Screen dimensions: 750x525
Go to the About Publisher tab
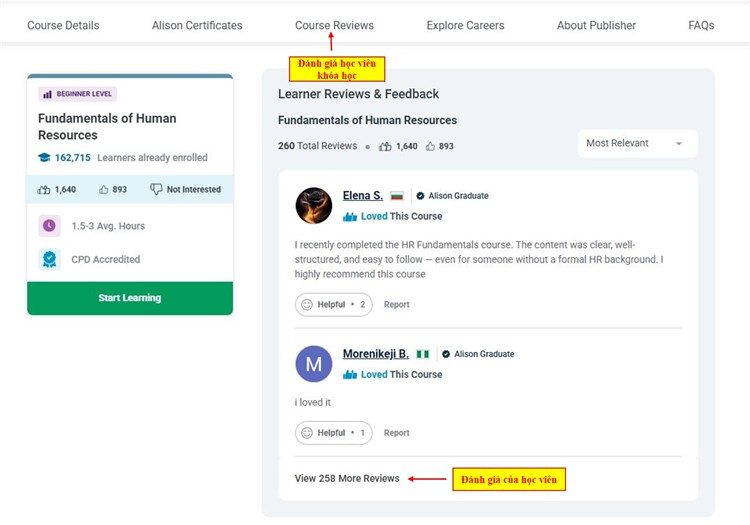click(596, 25)
